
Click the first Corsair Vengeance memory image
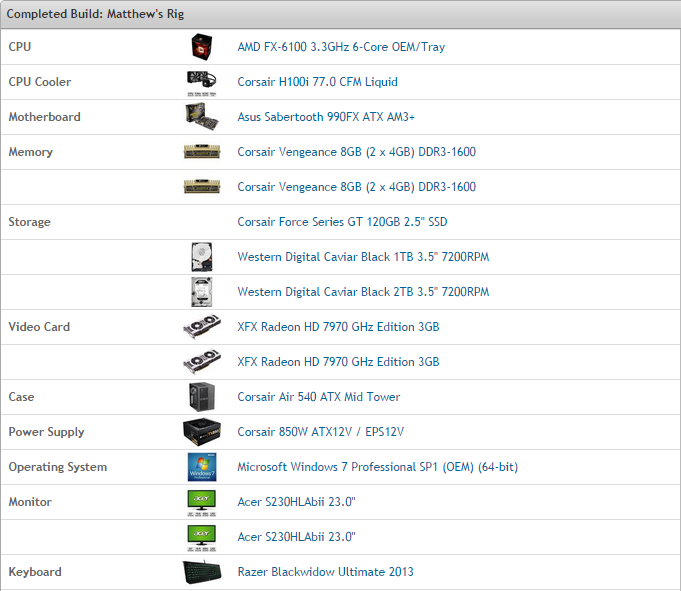pyautogui.click(x=202, y=152)
